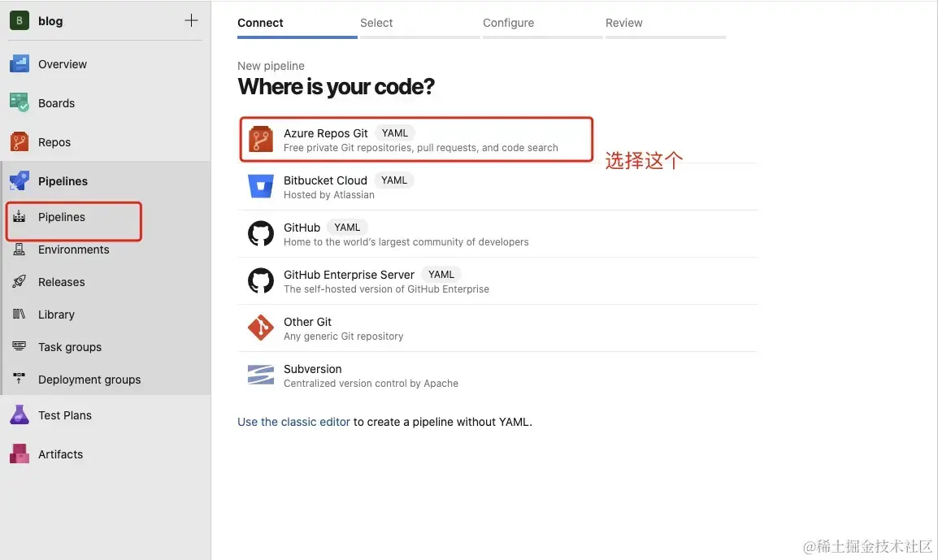Click YAML badge beside GitHub Enterprise Server
The image size is (938, 560).
click(x=441, y=274)
